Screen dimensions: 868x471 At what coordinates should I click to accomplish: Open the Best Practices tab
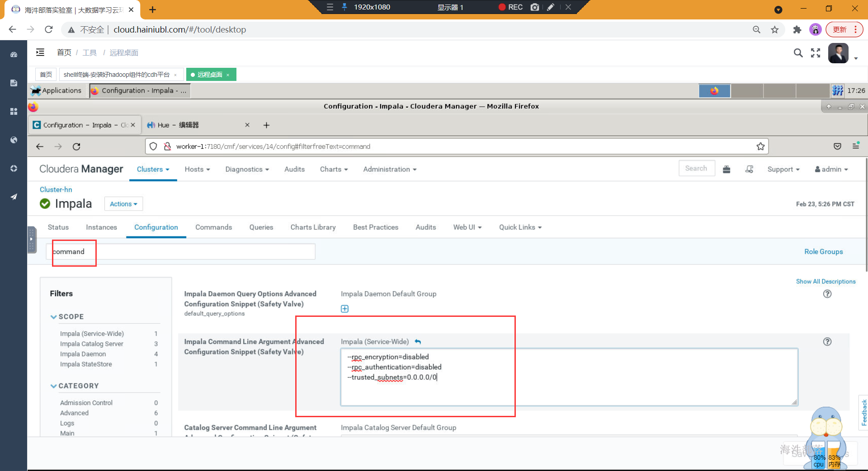coord(376,227)
